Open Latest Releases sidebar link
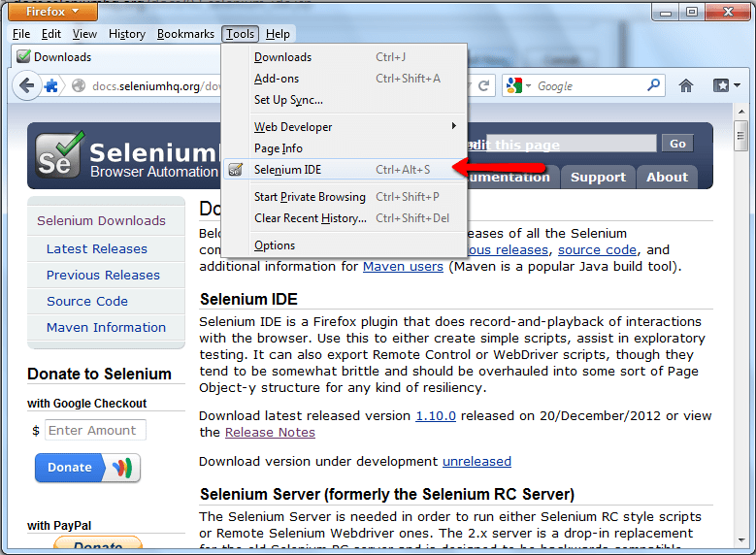 [97, 248]
